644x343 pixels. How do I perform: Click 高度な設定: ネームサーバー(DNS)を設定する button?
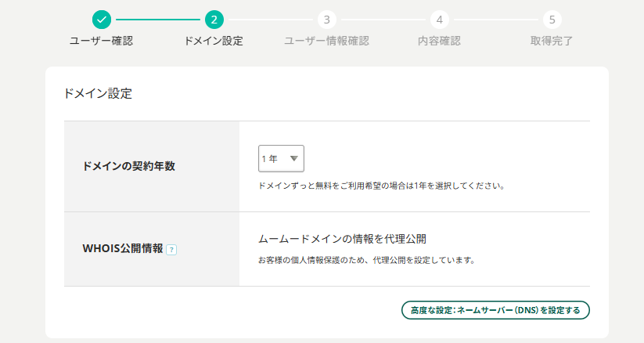click(495, 310)
